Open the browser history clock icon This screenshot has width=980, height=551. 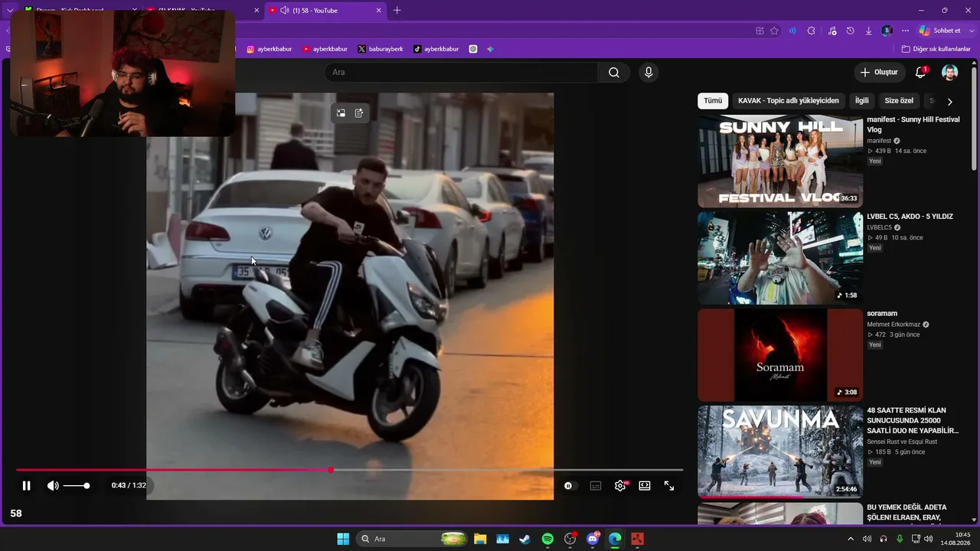851,31
